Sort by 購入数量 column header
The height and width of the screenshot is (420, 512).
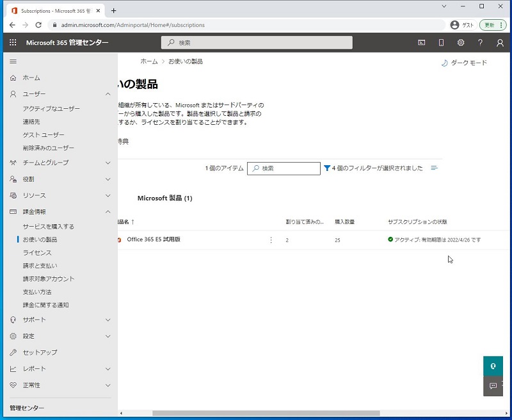pyautogui.click(x=344, y=222)
